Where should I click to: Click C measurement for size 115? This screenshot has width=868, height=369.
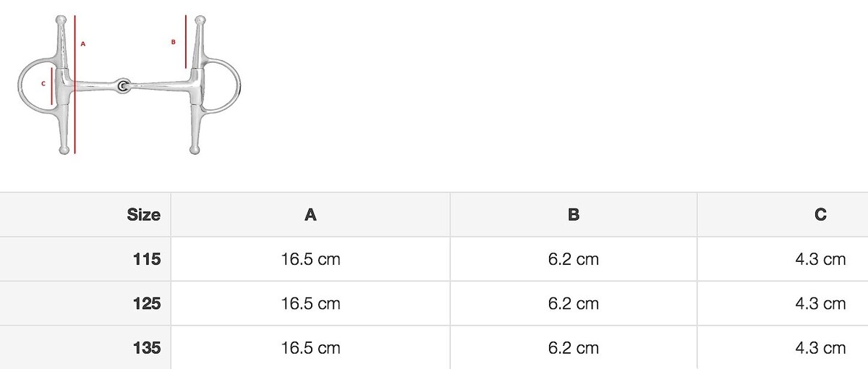click(x=820, y=259)
